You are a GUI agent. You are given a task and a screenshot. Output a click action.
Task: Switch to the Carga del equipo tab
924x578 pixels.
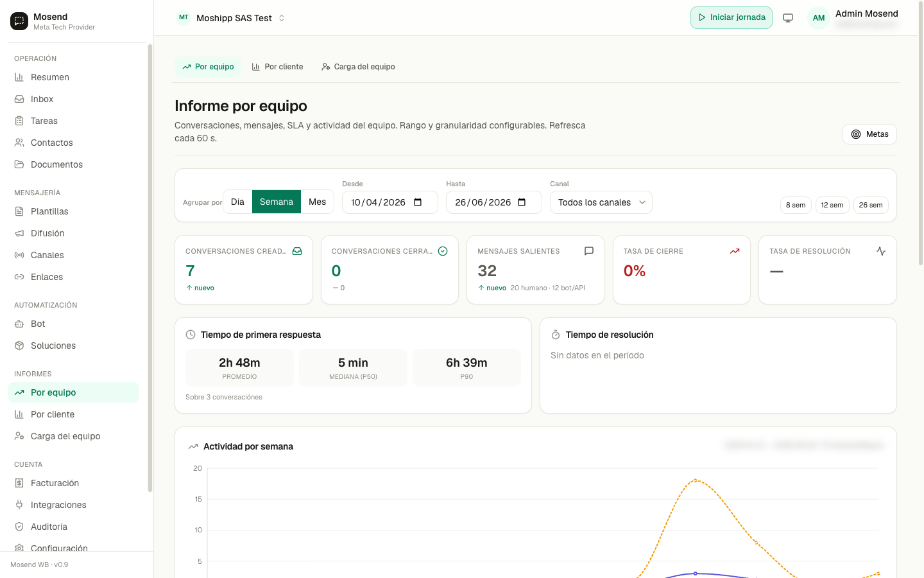(358, 67)
